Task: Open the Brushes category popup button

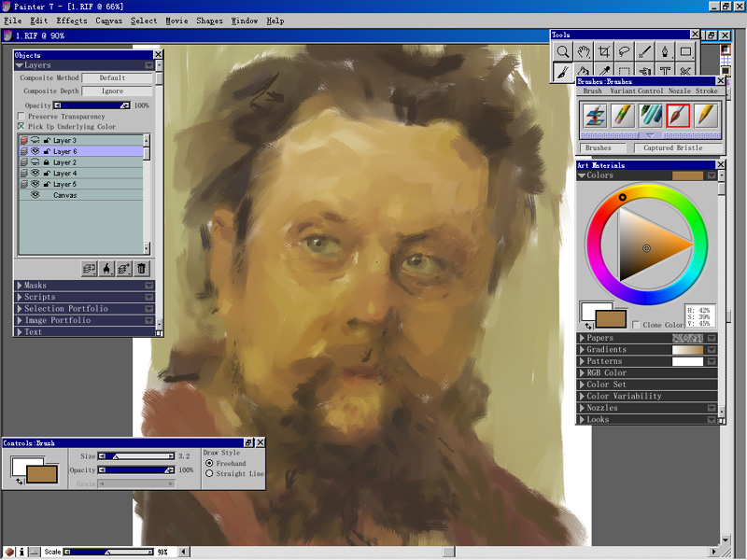Action: pos(604,148)
